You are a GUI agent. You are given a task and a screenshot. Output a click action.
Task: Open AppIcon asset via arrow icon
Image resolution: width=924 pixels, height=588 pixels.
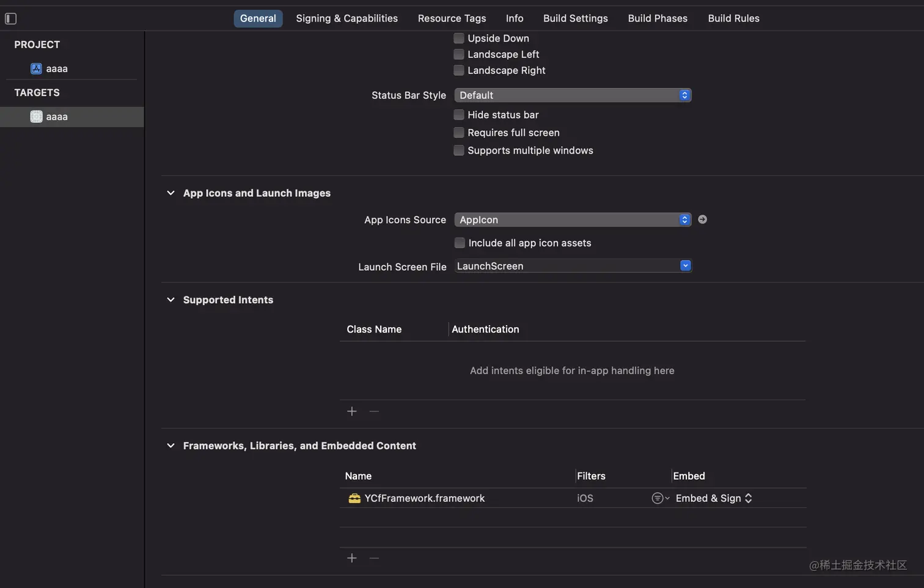[x=702, y=219]
